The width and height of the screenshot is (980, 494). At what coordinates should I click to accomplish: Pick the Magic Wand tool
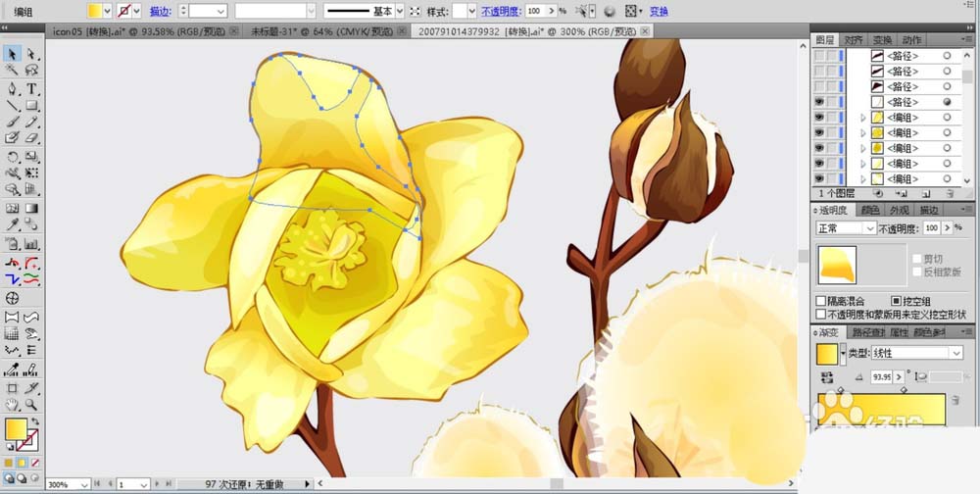pos(12,71)
